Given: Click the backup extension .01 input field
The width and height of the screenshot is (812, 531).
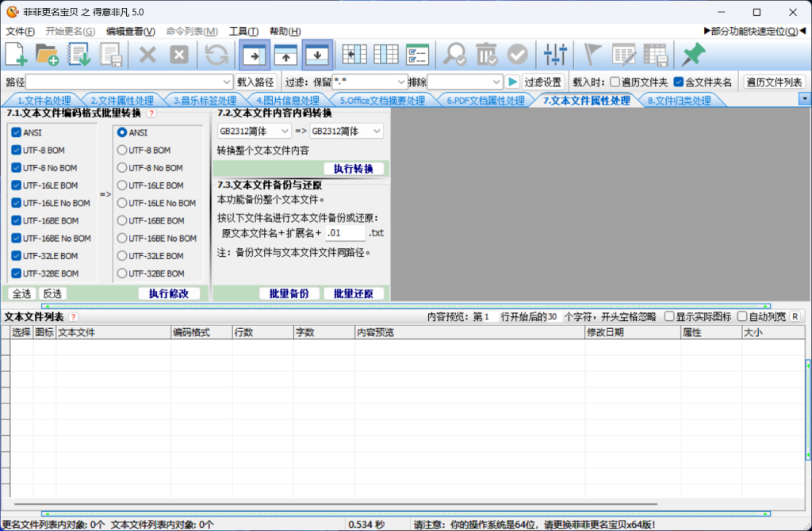Looking at the screenshot, I should tap(345, 234).
